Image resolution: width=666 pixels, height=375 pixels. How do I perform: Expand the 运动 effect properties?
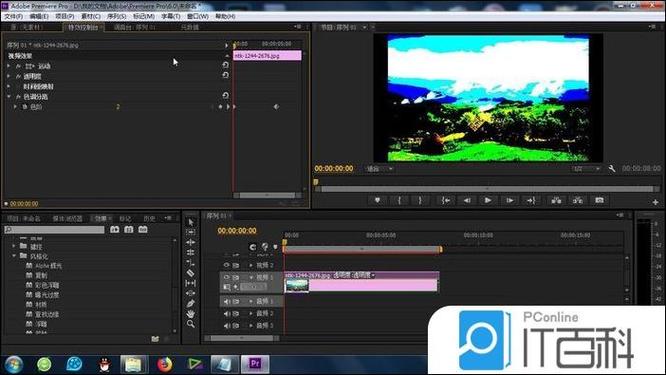(x=8, y=66)
